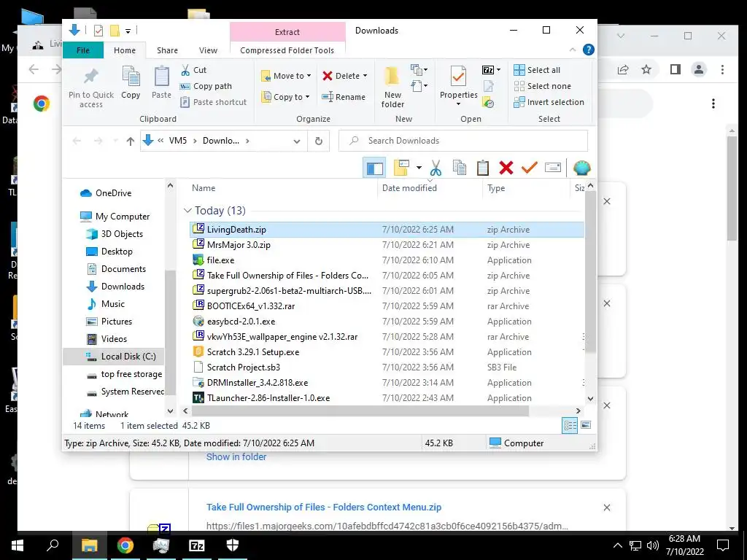Collapse the ribbon with the chevron
This screenshot has width=747, height=560.
(573, 50)
